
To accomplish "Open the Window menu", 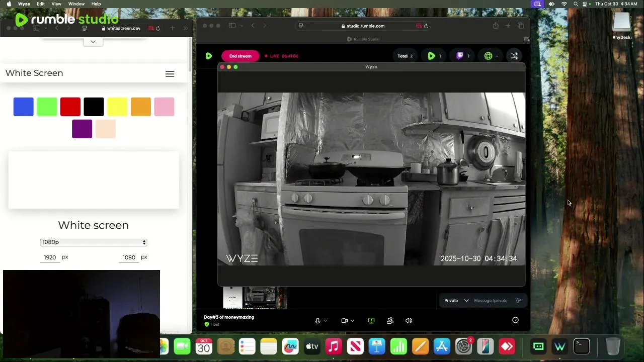I will coord(76,4).
